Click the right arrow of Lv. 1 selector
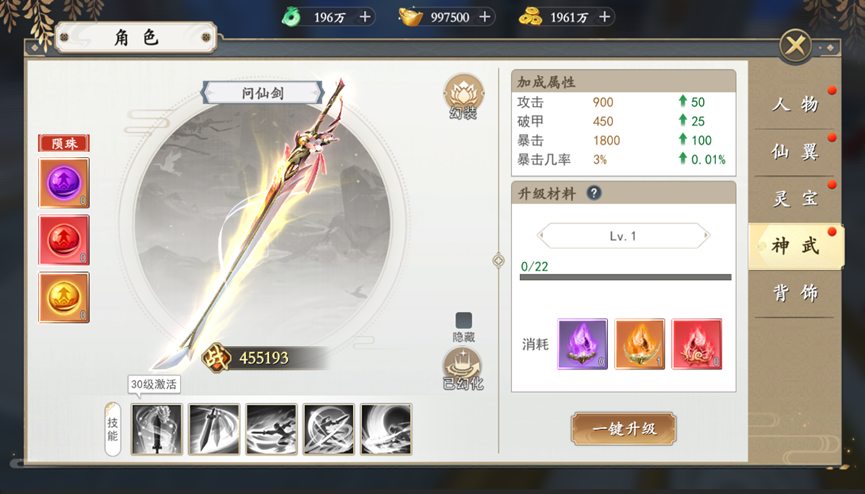The height and width of the screenshot is (494, 865). pos(706,236)
